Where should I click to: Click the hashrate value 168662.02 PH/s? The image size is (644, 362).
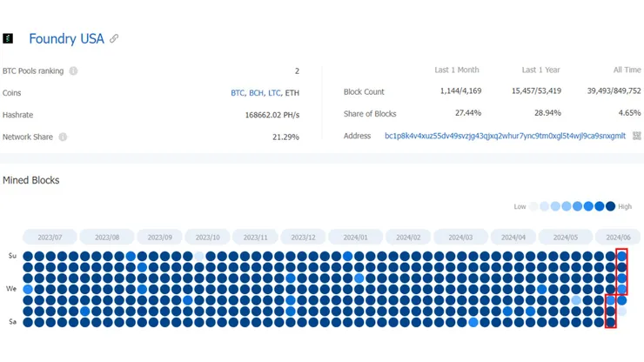point(272,115)
